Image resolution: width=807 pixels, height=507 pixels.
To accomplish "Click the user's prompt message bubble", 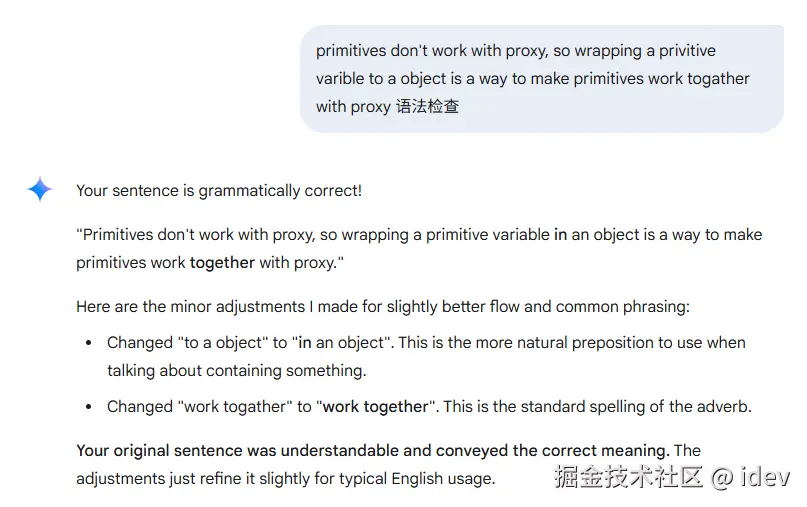I will (541, 78).
